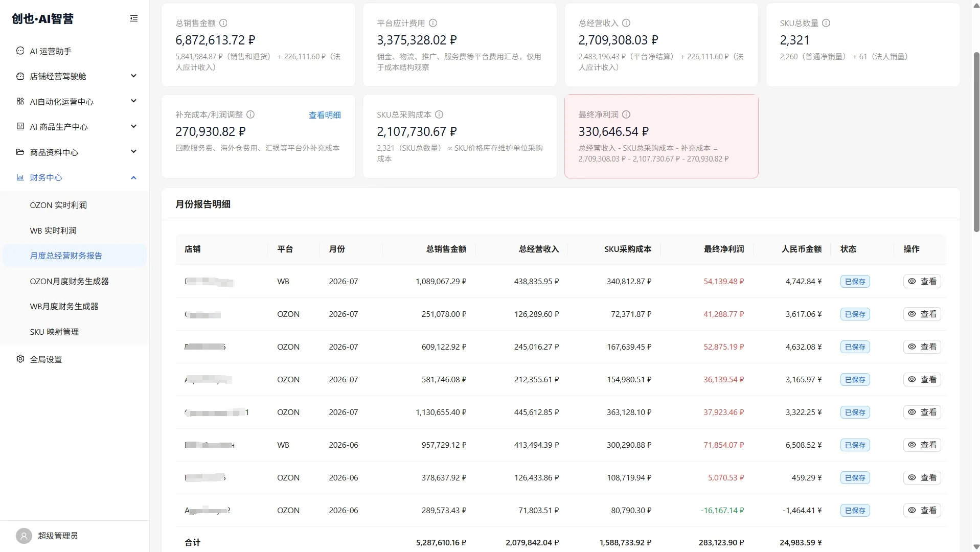Click the AI自动化运营中心 grid icon
This screenshot has height=552, width=980.
(20, 101)
